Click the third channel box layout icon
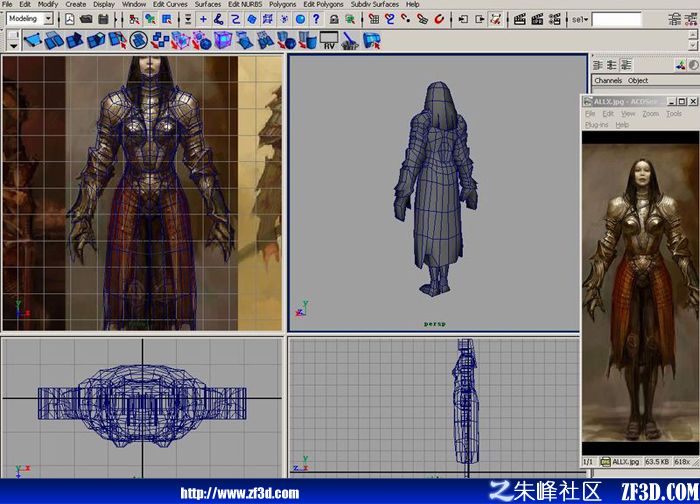 point(626,65)
